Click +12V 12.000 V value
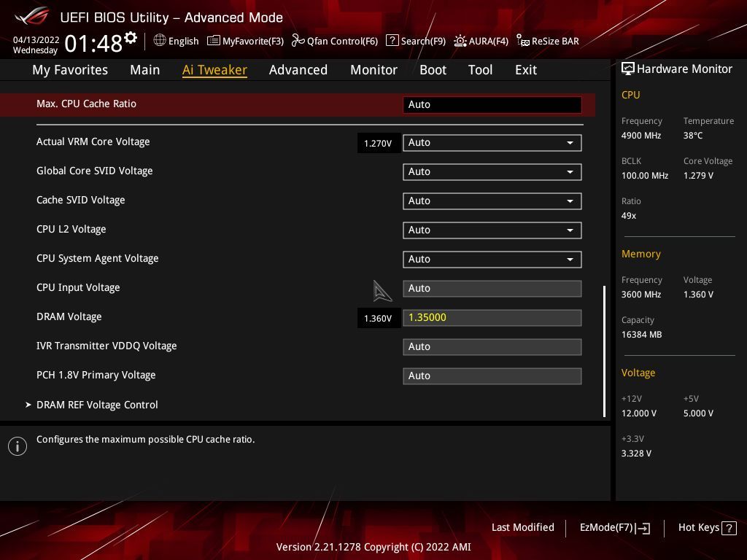Screen dimensions: 747x560 [639, 413]
